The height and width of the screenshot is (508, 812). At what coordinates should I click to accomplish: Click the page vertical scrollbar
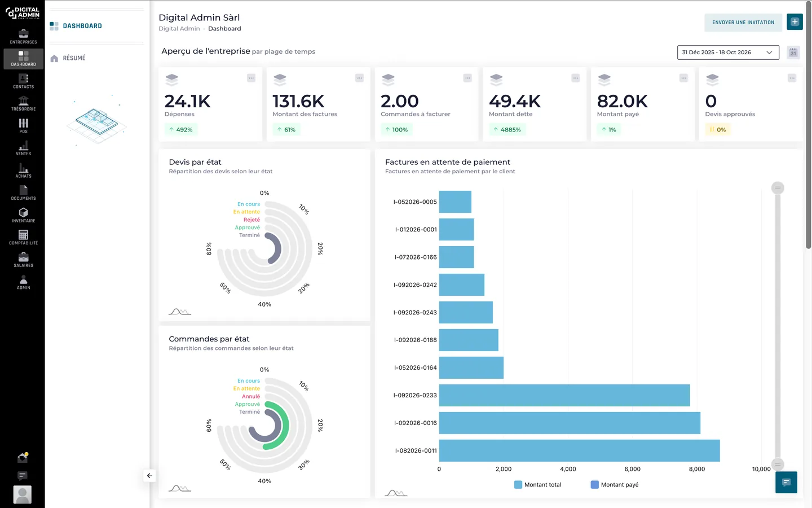(x=808, y=124)
